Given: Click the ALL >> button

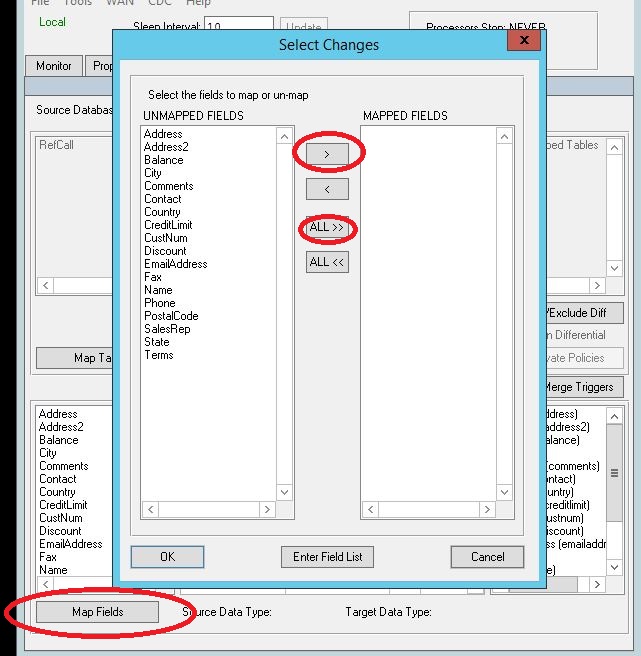Looking at the screenshot, I should pos(327,227).
